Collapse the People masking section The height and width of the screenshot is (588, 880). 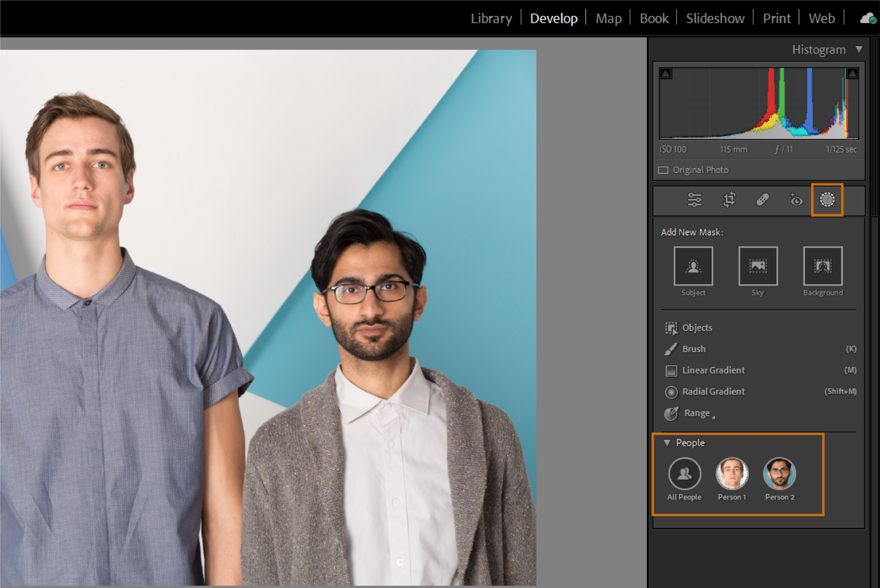(667, 443)
